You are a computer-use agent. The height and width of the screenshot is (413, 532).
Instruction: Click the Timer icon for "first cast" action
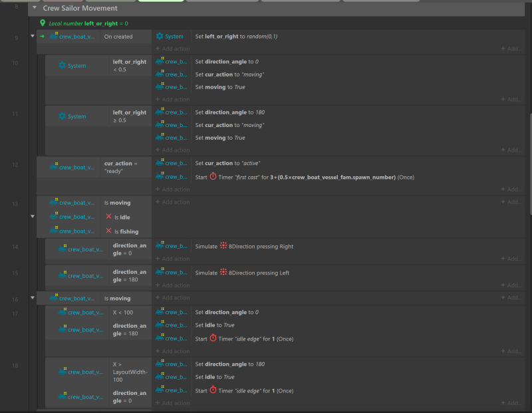coord(213,177)
